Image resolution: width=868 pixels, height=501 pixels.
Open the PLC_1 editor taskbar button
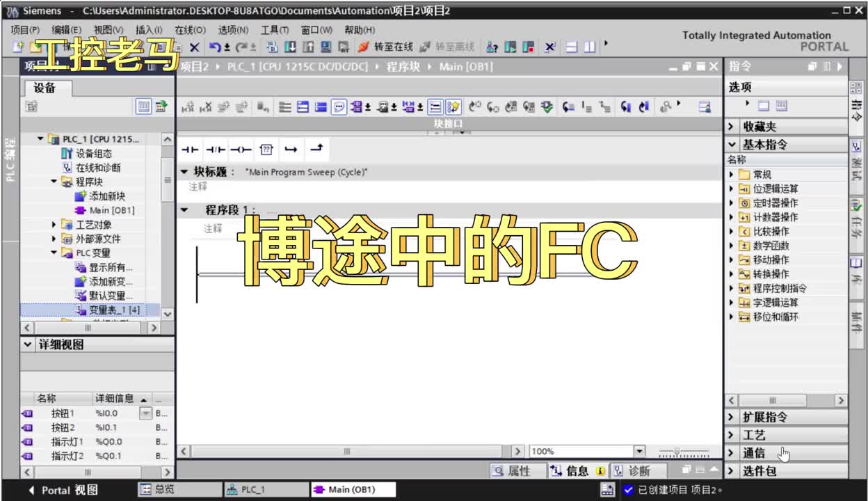265,489
